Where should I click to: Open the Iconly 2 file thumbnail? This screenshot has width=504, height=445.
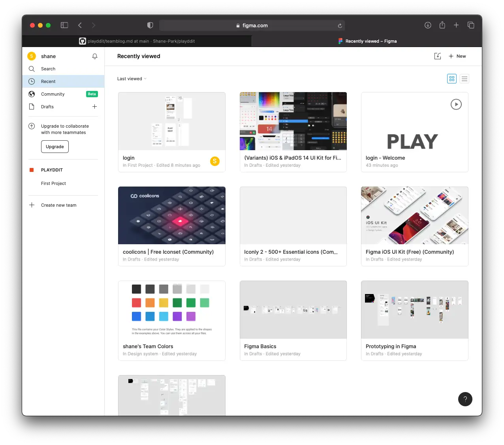tap(293, 215)
